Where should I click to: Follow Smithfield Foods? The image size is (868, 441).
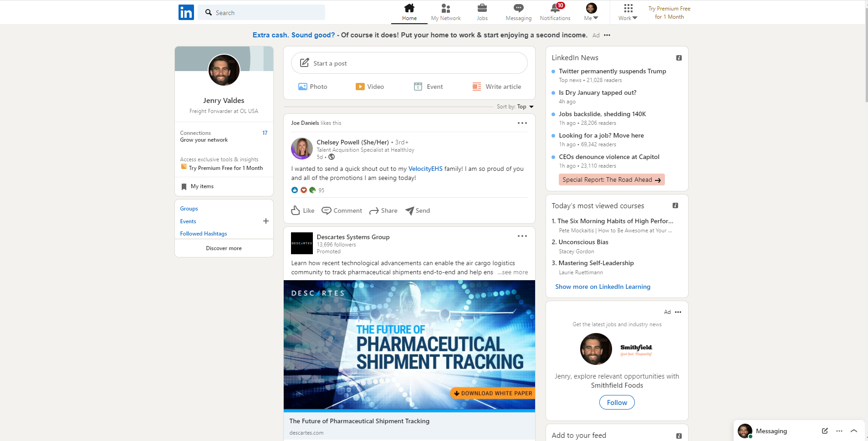coord(617,402)
